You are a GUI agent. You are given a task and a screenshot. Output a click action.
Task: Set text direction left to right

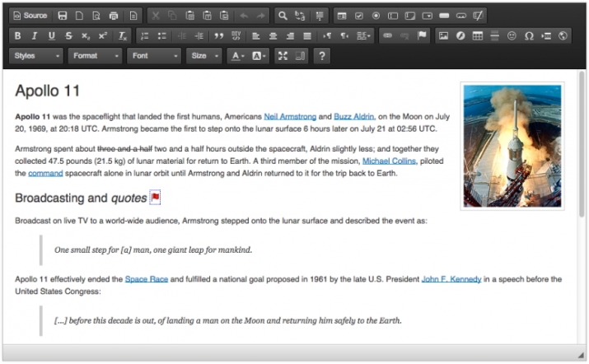click(327, 36)
